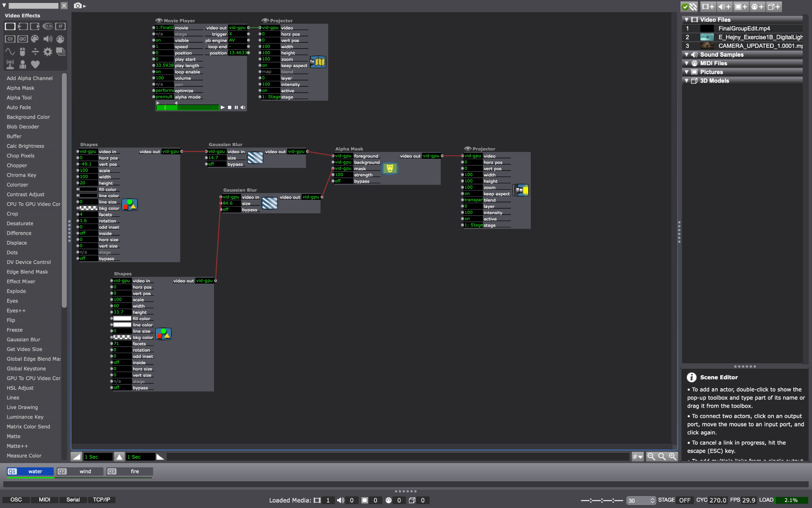Toggle the STAGE OFF indicator
Viewport: 812px width, 508px height.
click(x=684, y=500)
